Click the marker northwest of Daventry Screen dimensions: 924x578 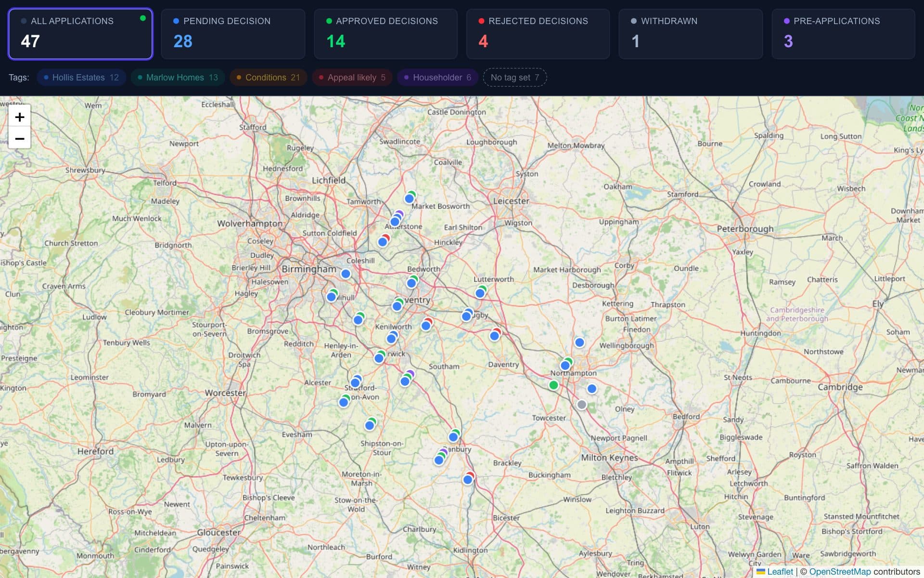pos(494,336)
